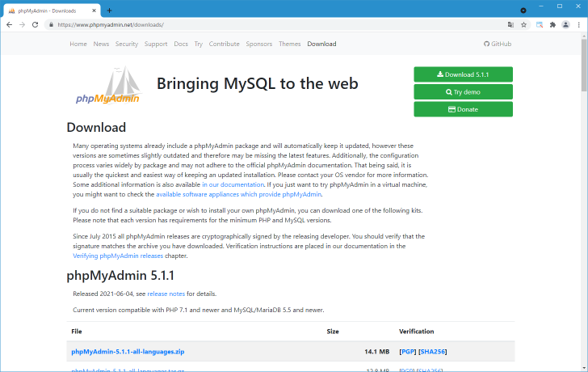Viewport: 588px width, 372px height.
Task: Open the News menu item
Action: point(101,44)
